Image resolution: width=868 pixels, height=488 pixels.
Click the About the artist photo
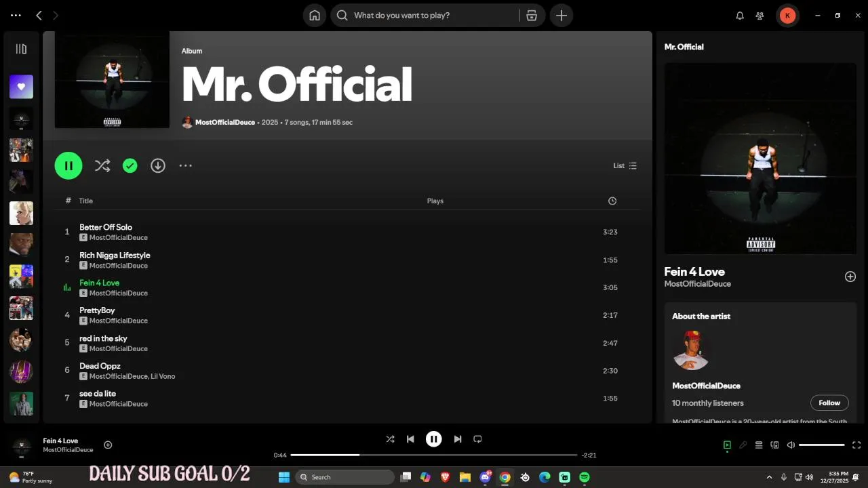pyautogui.click(x=691, y=350)
